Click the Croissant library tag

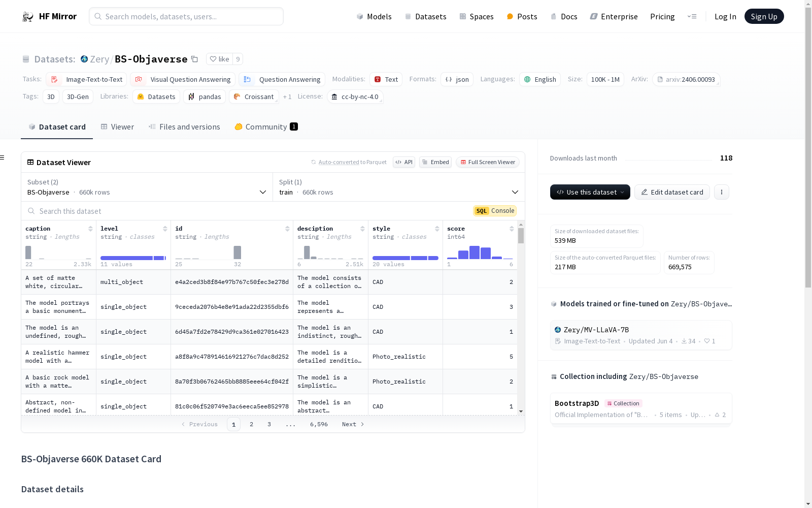click(x=254, y=97)
